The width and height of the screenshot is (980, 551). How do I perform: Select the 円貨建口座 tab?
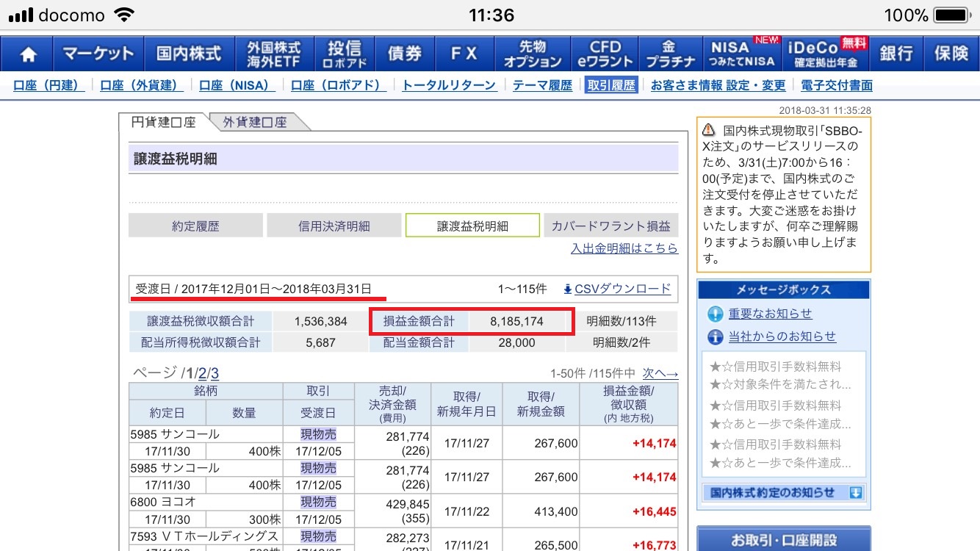tap(163, 123)
